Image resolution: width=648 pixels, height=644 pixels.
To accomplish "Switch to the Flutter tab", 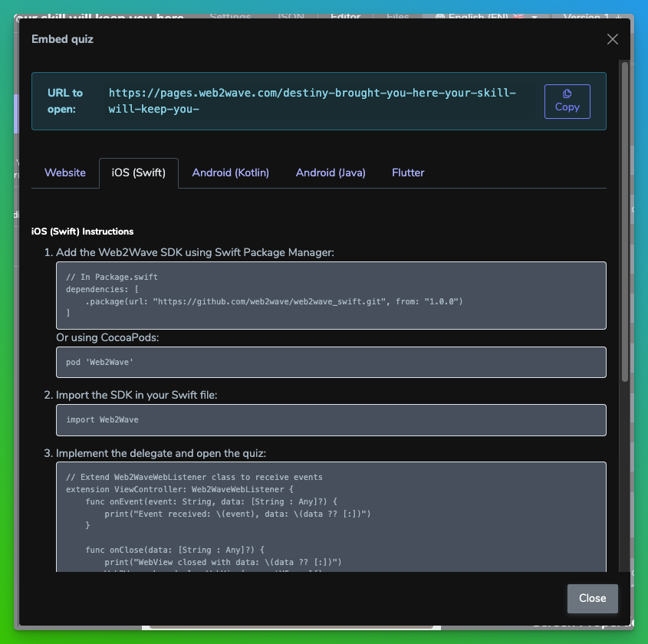I will coord(408,172).
